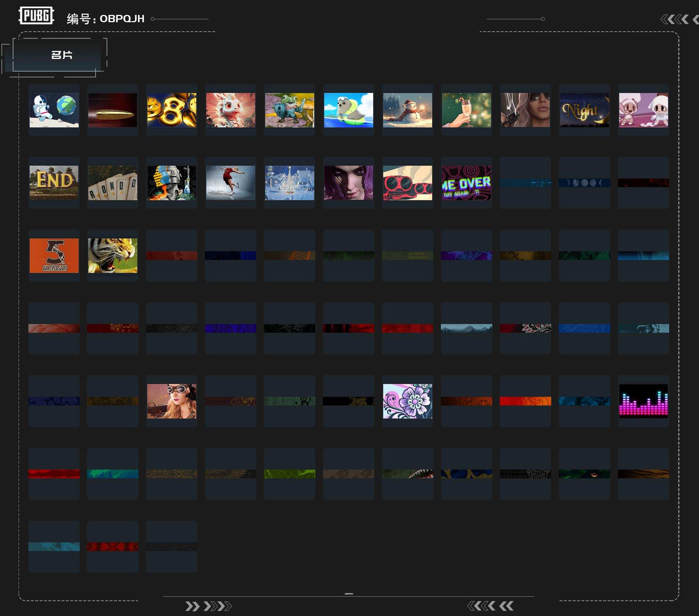The image size is (699, 616).
Task: Pick the champagne glass nameplate
Action: (x=466, y=110)
